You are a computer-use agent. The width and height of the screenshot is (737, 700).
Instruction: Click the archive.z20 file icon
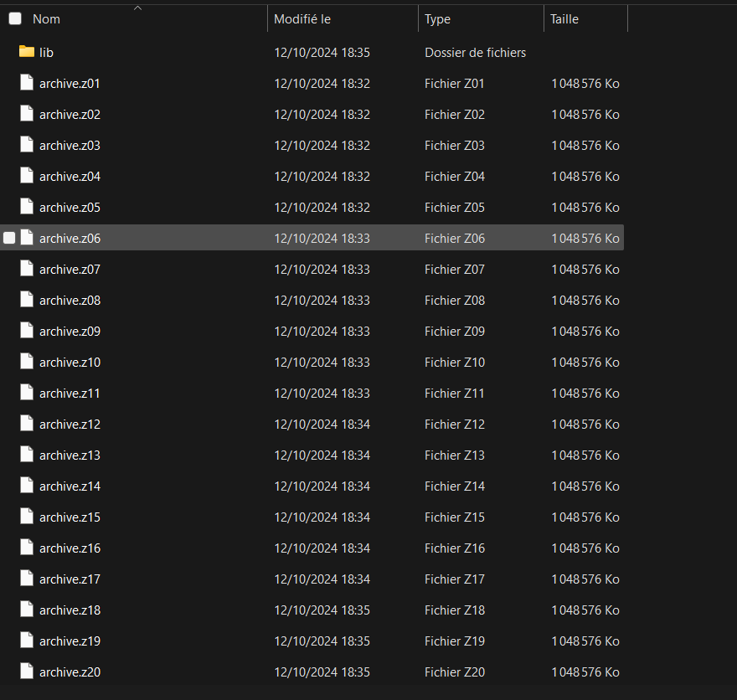pyautogui.click(x=27, y=672)
